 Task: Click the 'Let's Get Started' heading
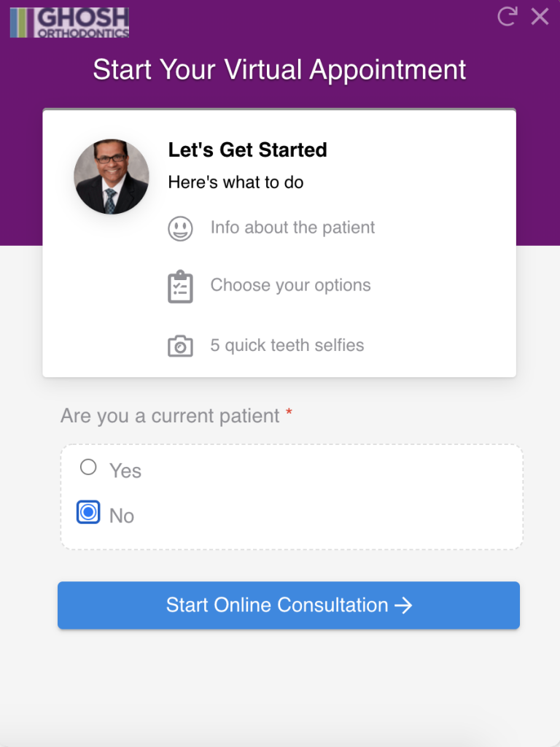[x=248, y=150]
